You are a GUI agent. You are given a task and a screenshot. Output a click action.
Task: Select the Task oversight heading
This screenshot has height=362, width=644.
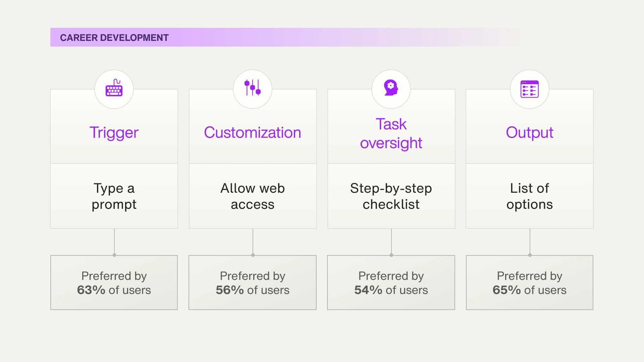[x=391, y=133]
